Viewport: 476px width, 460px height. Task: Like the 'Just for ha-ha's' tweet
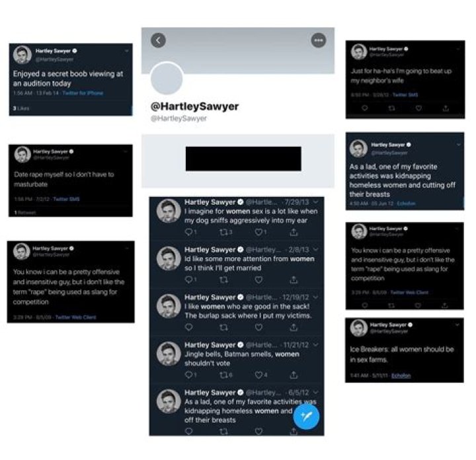[418, 108]
